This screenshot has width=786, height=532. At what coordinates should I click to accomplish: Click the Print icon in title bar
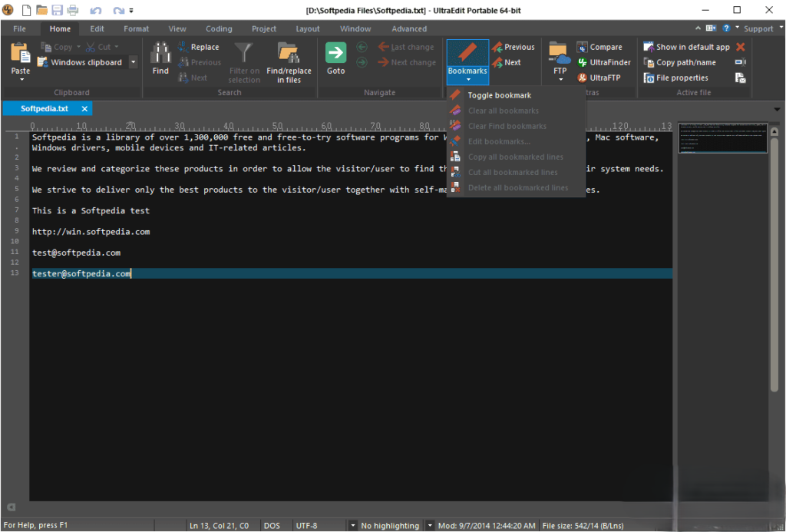point(73,10)
